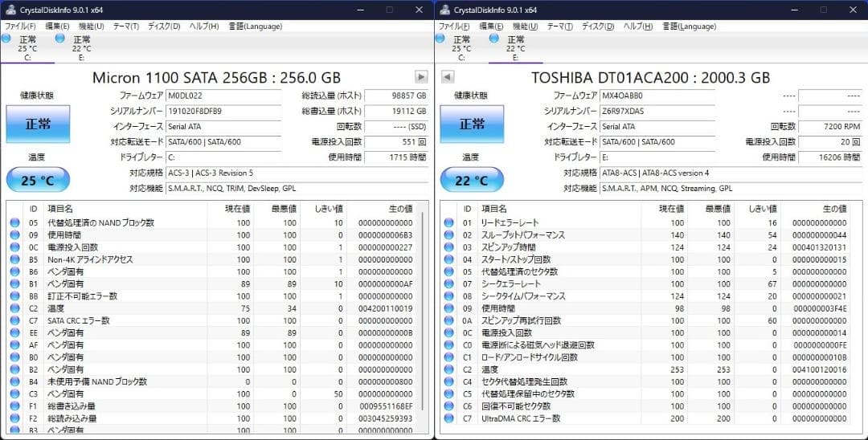Select C: drive status orb in right window
This screenshot has width=868, height=440.
440,39
